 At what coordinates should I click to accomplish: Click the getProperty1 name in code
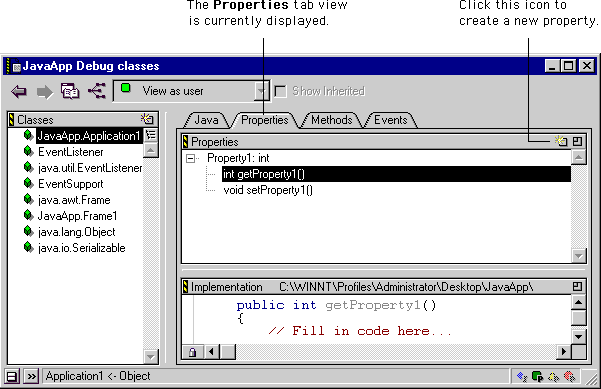click(x=373, y=305)
